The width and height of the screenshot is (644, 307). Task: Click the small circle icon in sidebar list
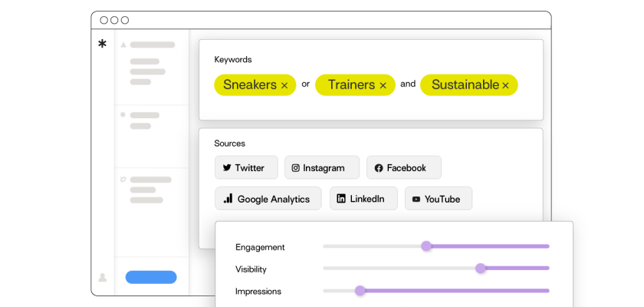click(x=123, y=114)
